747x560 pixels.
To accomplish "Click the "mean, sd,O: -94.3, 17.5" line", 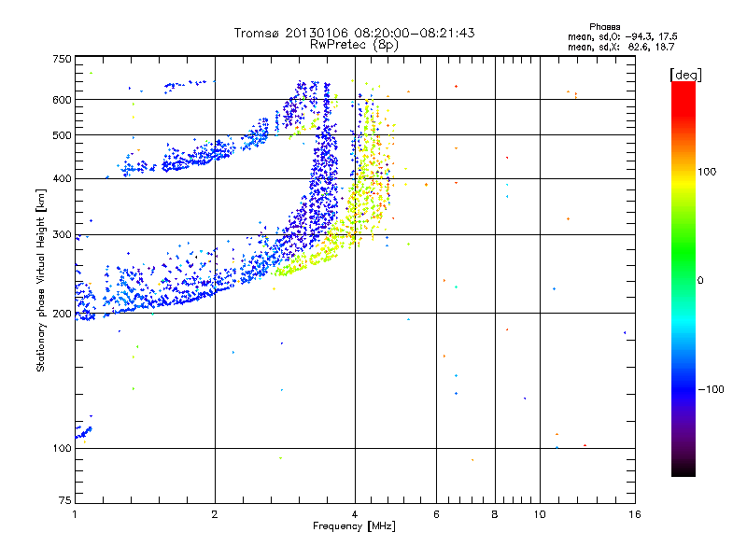I will pyautogui.click(x=622, y=36).
